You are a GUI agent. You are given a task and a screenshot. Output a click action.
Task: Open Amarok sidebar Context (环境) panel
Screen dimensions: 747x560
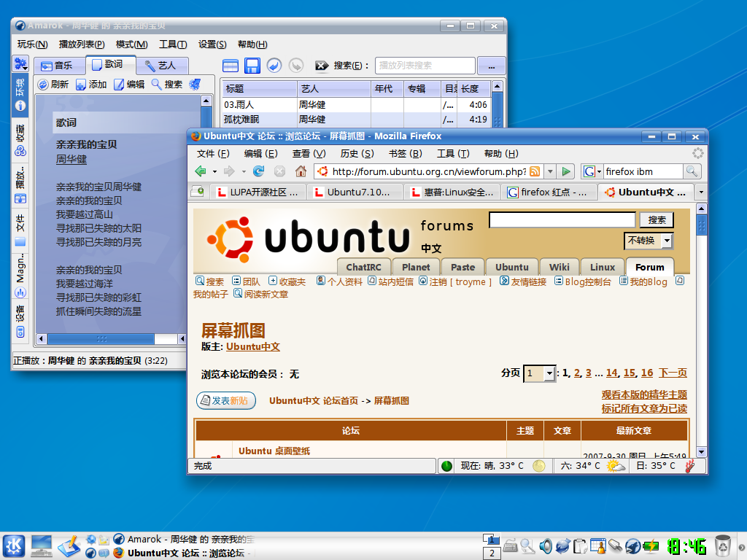(x=20, y=95)
